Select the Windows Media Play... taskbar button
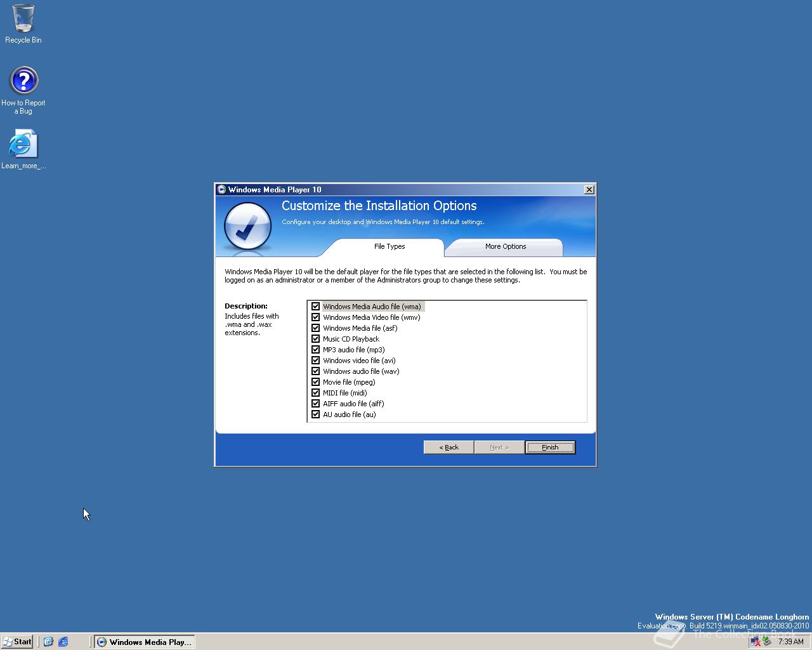 point(145,642)
